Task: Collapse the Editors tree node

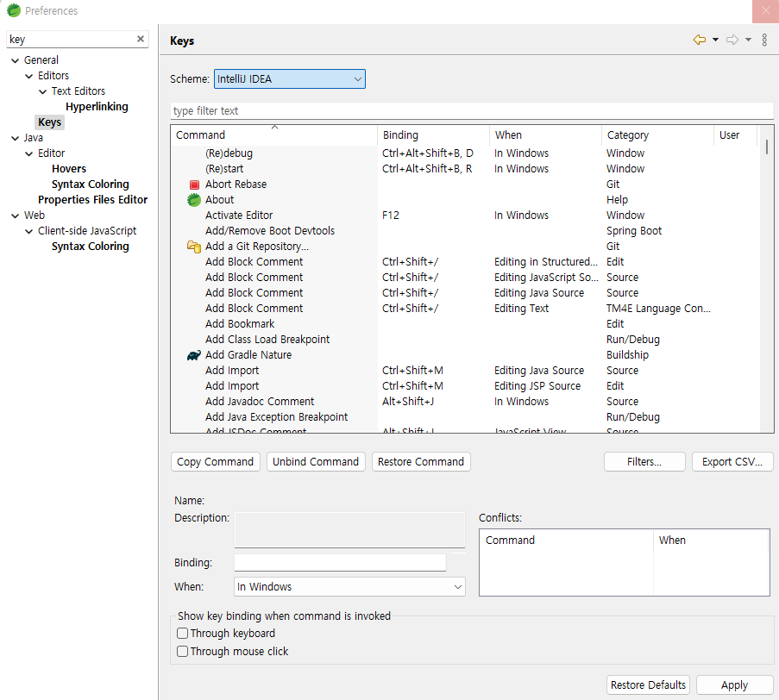Action: [x=29, y=76]
